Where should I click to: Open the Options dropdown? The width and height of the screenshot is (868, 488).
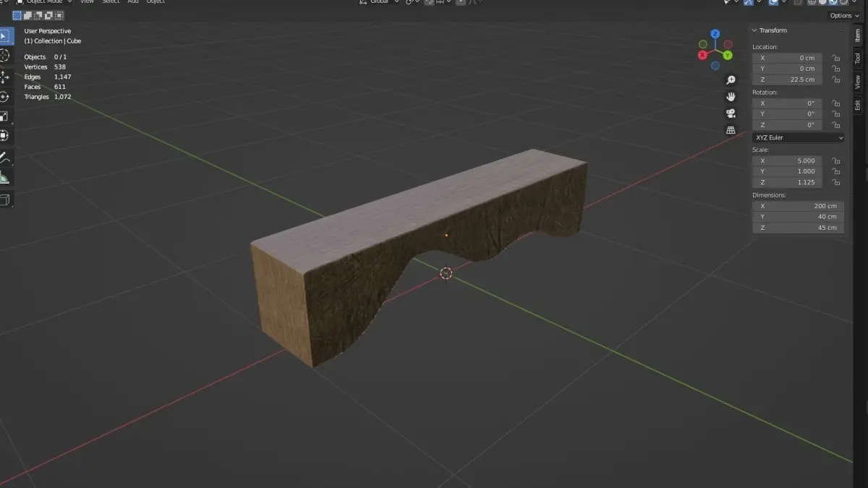(845, 15)
